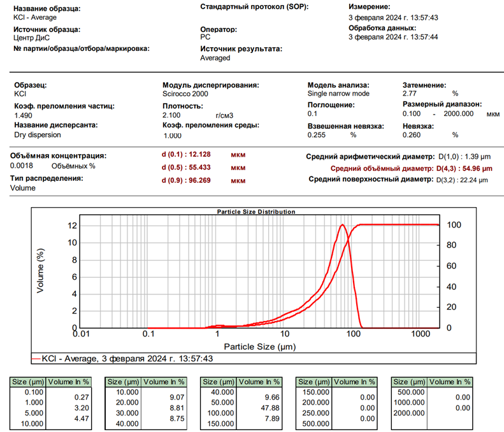The height and width of the screenshot is (432, 504).
Task: Click the 'Particle Size Distribution' chart title
Action: [x=256, y=211]
